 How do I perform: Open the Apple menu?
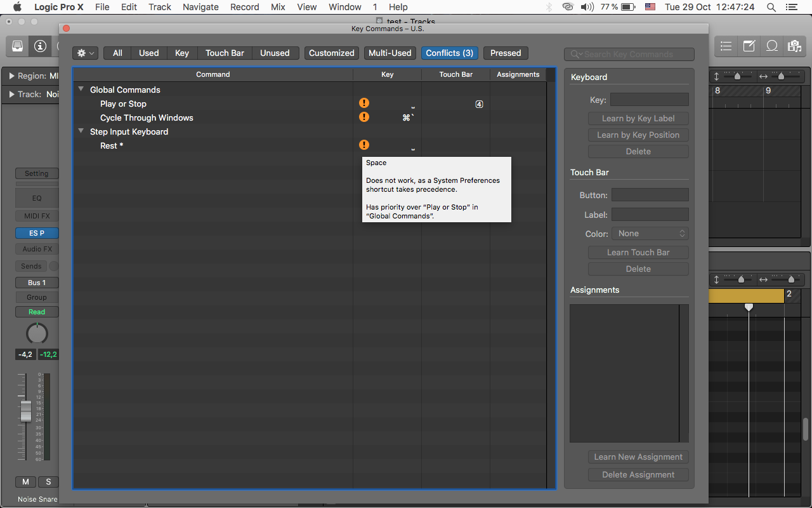pyautogui.click(x=17, y=7)
